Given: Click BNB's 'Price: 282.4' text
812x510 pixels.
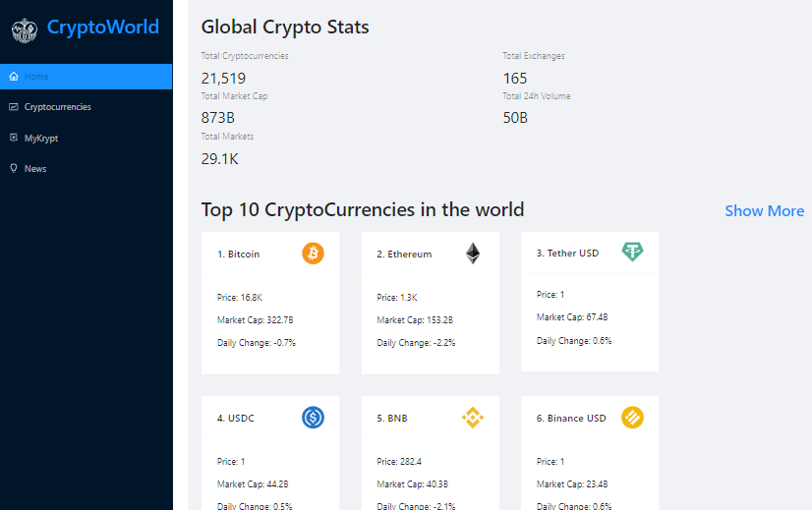Looking at the screenshot, I should pyautogui.click(x=399, y=462).
